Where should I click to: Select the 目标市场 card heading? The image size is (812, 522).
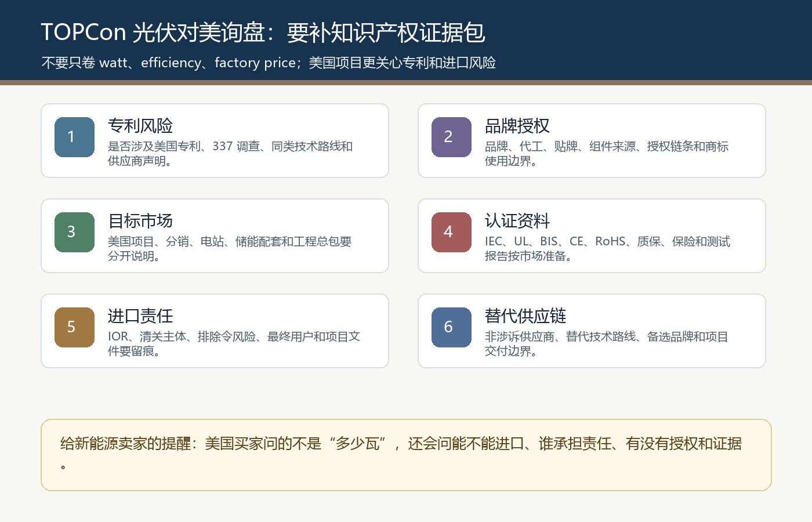pyautogui.click(x=140, y=221)
